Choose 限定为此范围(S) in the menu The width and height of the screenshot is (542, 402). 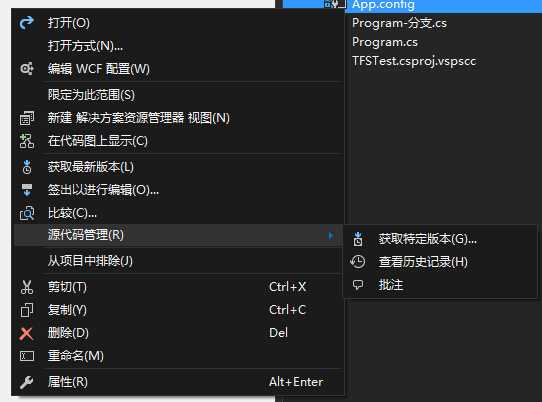(178, 95)
